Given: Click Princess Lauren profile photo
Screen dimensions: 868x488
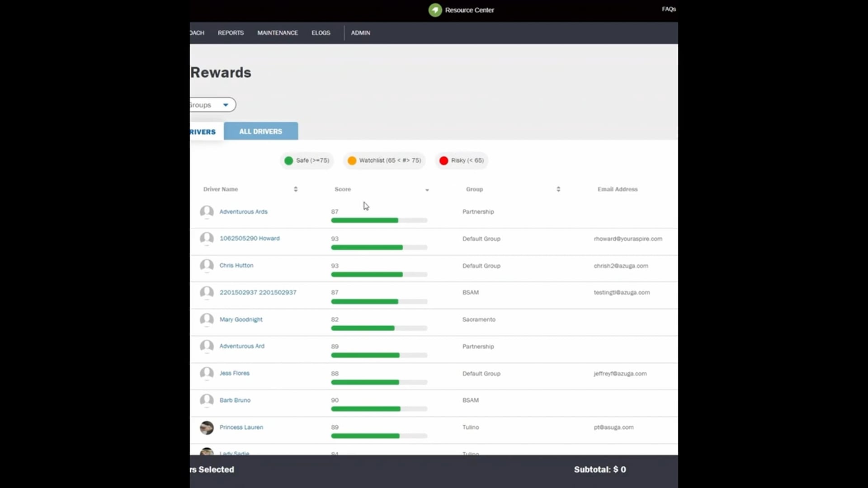Looking at the screenshot, I should coord(207,427).
